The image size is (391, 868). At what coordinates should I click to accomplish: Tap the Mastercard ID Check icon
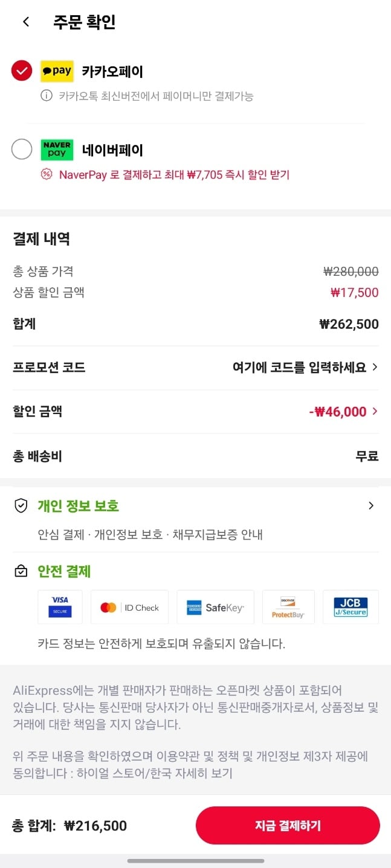(x=129, y=607)
